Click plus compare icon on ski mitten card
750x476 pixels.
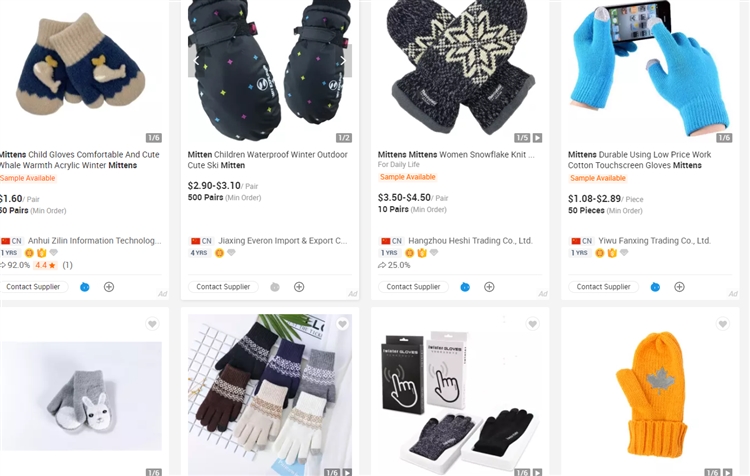[299, 287]
